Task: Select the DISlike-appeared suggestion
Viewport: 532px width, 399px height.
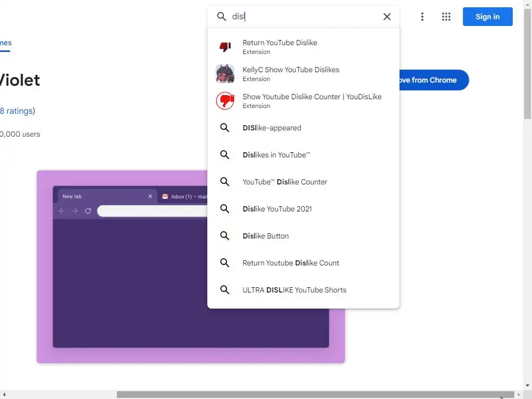Action: [x=303, y=128]
